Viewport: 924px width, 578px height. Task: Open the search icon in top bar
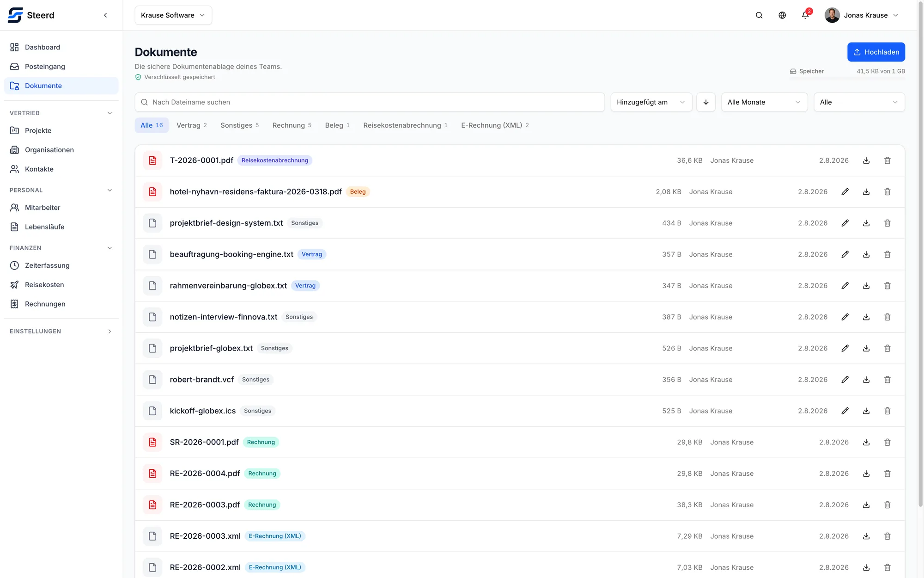click(x=759, y=15)
